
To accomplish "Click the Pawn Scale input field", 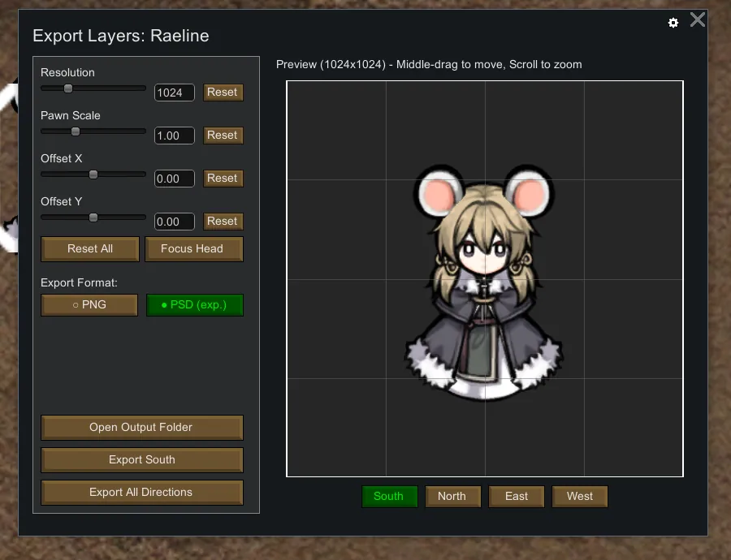I will [174, 136].
